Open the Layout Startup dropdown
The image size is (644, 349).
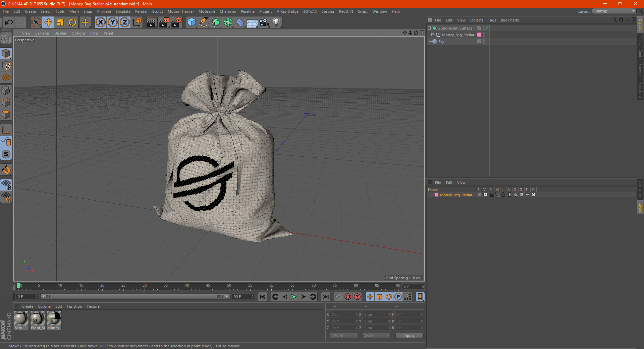[614, 11]
